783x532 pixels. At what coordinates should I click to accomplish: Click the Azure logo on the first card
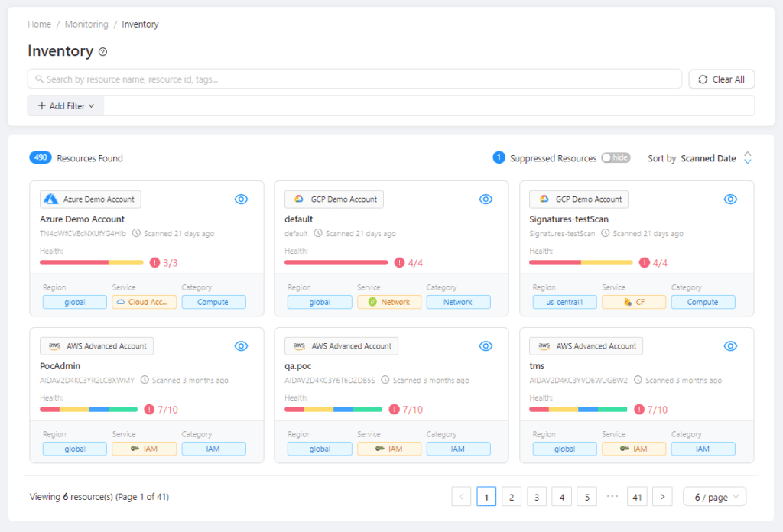coord(51,199)
